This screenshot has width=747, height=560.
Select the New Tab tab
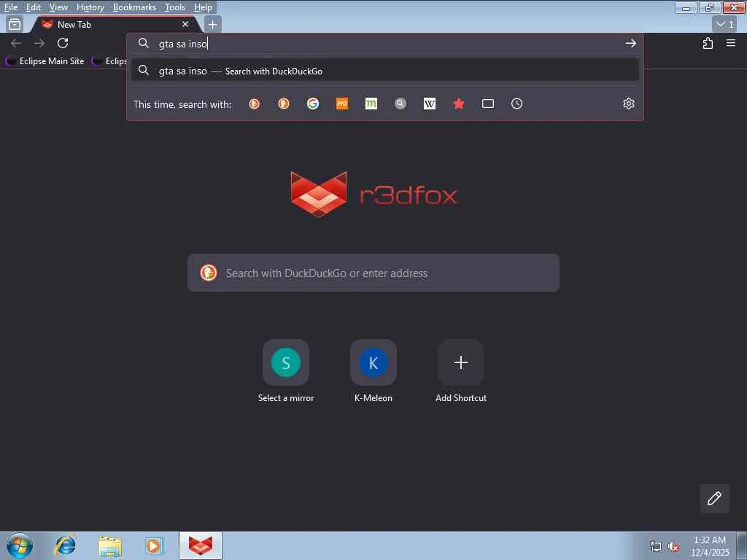tap(115, 24)
